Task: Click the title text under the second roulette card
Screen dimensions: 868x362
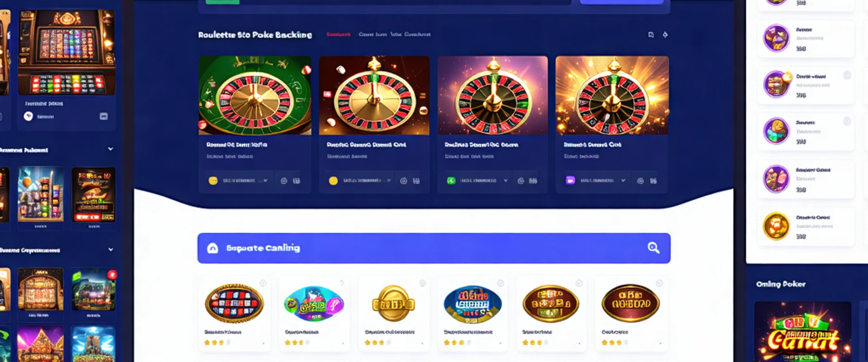Action: pyautogui.click(x=366, y=145)
